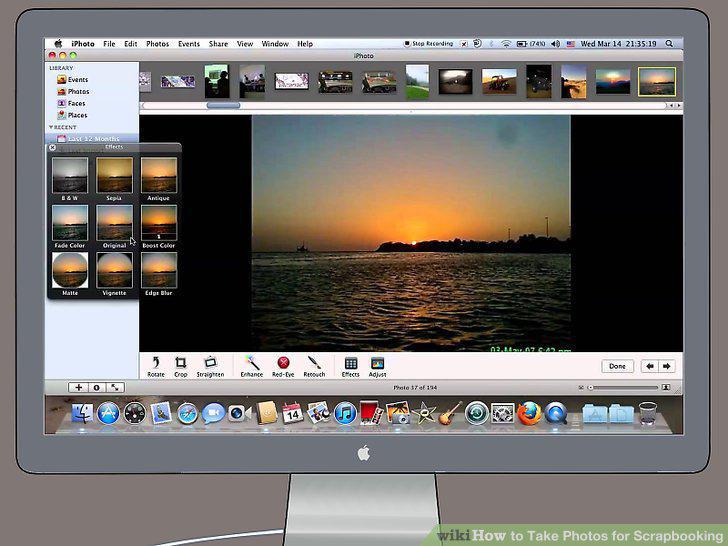Select the tractor thumbnail in filmstrip

499,81
